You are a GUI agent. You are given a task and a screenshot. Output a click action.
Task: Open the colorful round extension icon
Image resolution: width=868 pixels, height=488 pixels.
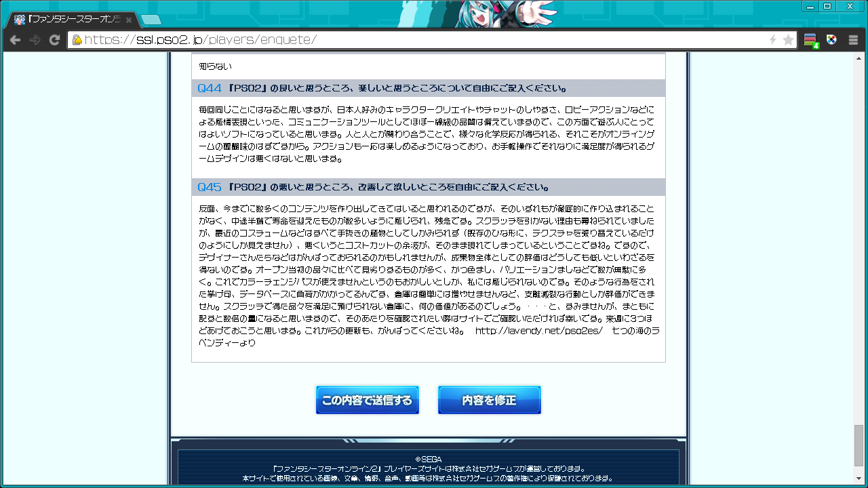coord(831,40)
